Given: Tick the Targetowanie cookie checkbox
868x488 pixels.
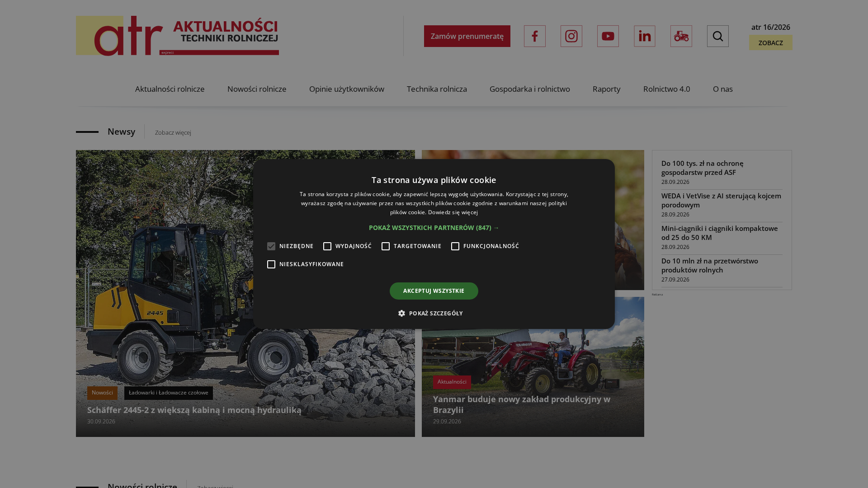Looking at the screenshot, I should [x=386, y=246].
